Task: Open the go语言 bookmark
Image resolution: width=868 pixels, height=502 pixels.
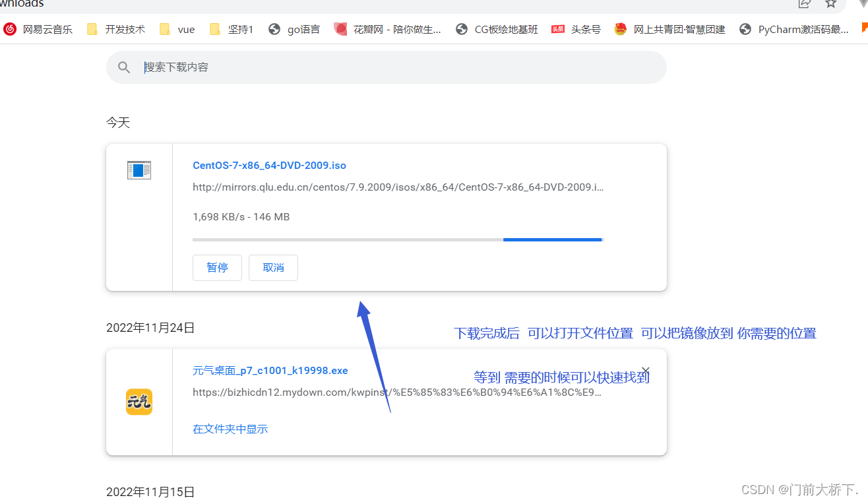Action: pos(294,30)
